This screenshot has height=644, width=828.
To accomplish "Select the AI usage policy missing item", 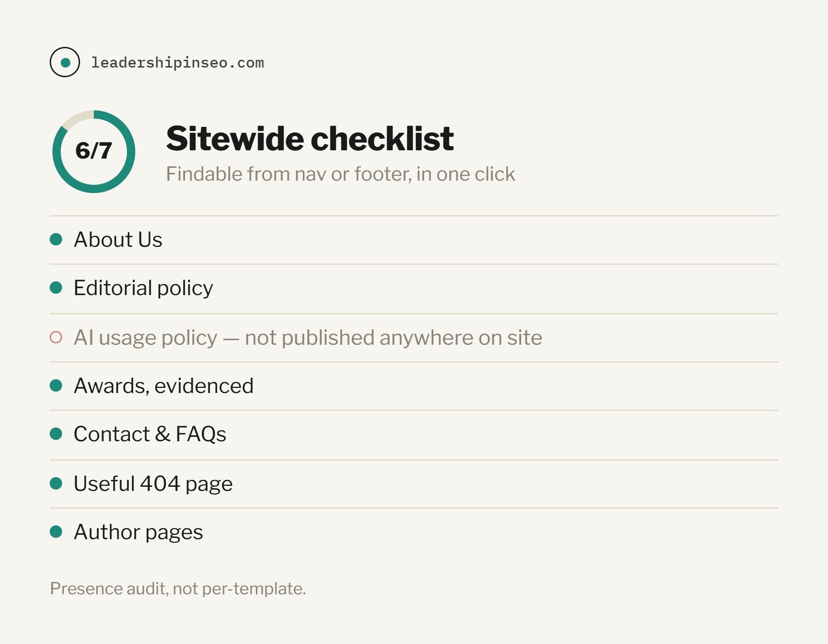I will coord(414,338).
